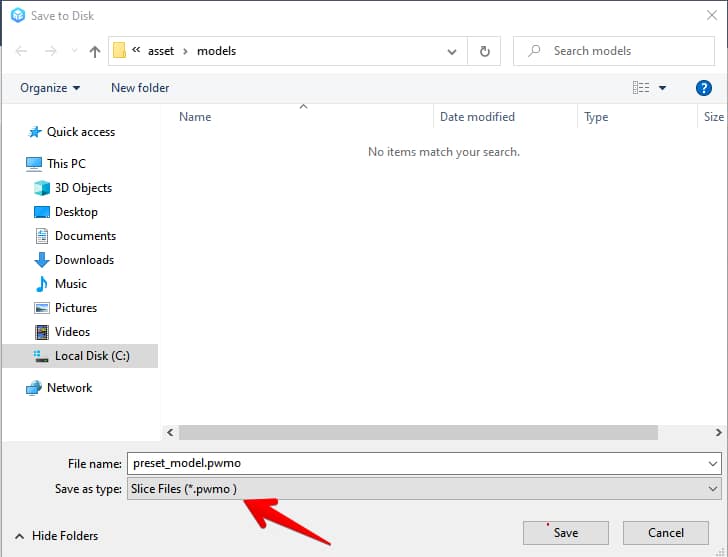
Task: Open Documents in the navigation pane
Action: tap(85, 236)
